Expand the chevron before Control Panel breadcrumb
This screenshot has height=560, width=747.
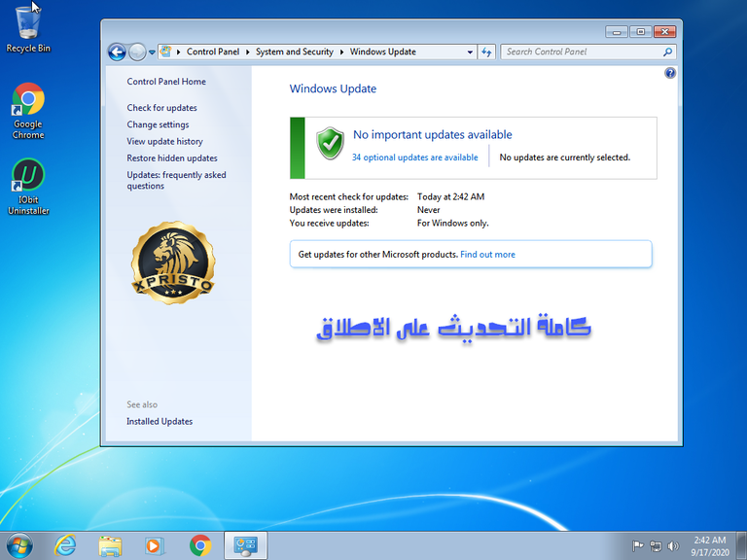(x=178, y=52)
